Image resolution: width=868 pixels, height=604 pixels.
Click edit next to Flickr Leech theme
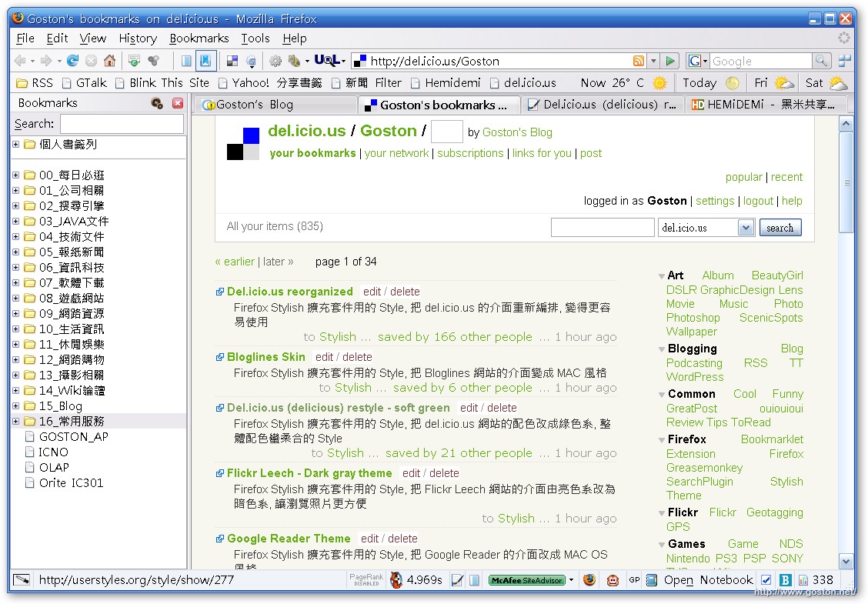pyautogui.click(x=411, y=472)
